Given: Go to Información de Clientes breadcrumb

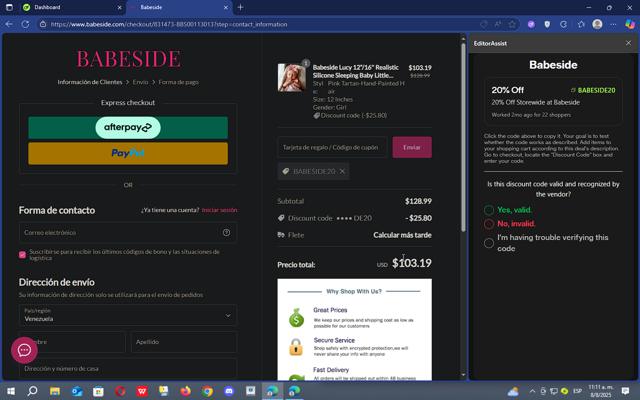Looking at the screenshot, I should click(x=90, y=82).
